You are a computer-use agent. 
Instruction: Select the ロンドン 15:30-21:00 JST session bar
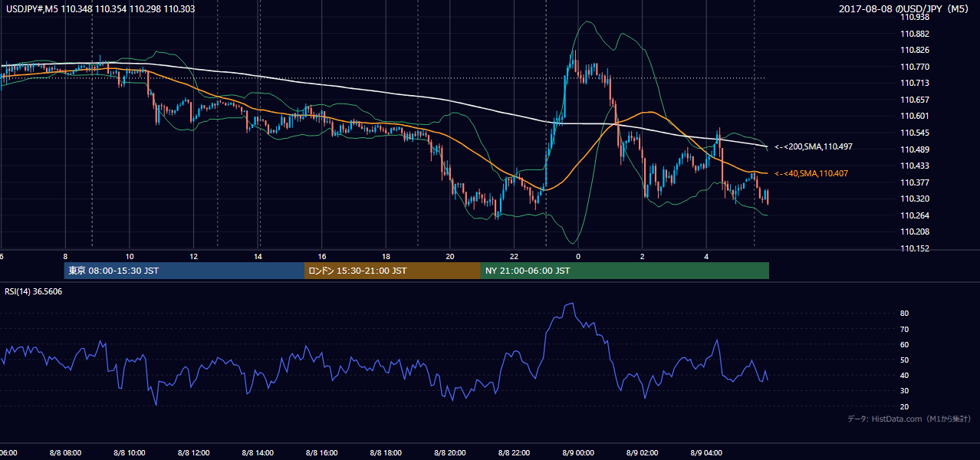(x=392, y=271)
